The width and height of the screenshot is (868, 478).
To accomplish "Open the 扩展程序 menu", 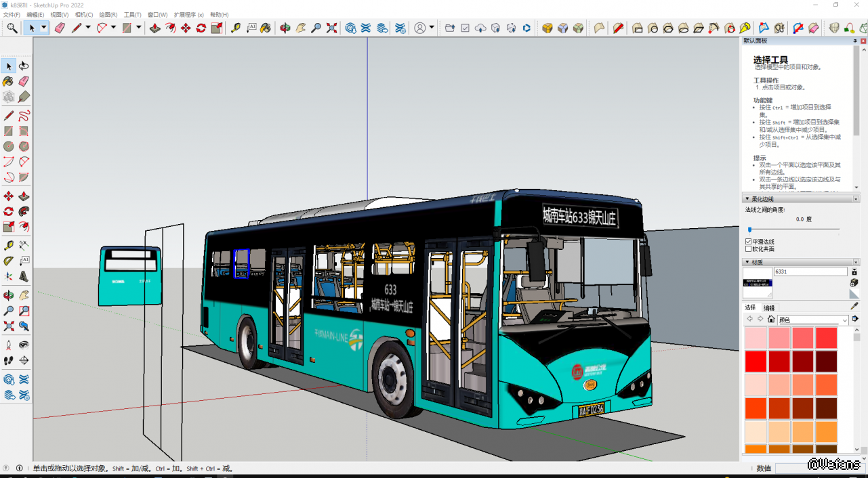I will (x=188, y=14).
